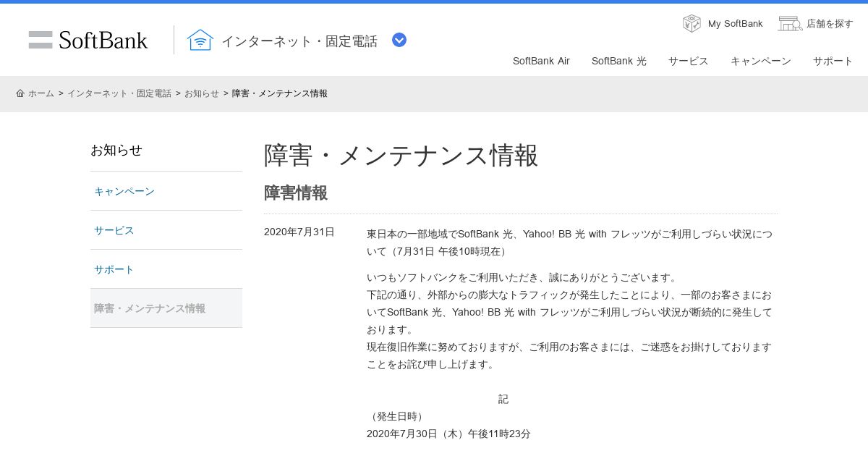The width and height of the screenshot is (868, 456).
Task: Click the store search icon
Action: pos(790,23)
